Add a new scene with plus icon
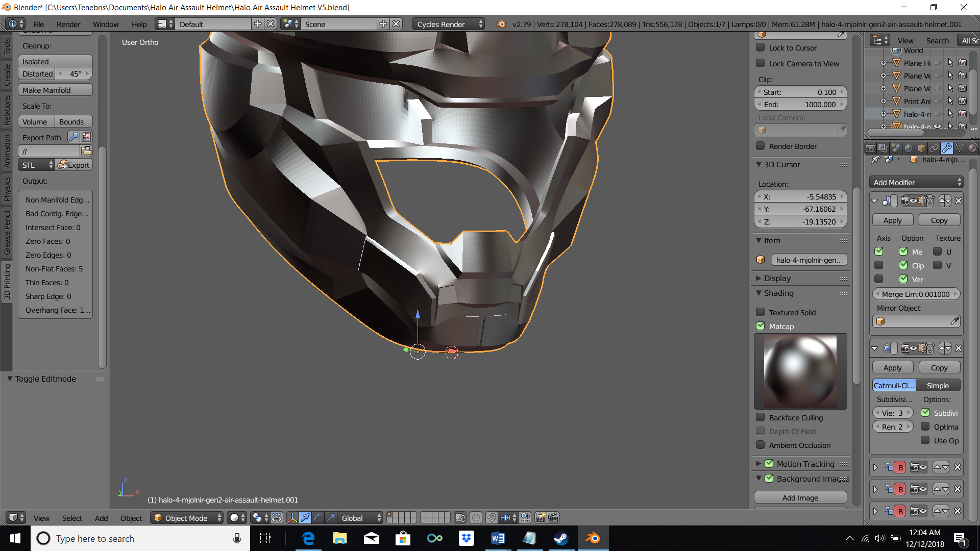Image resolution: width=980 pixels, height=551 pixels. tap(383, 24)
